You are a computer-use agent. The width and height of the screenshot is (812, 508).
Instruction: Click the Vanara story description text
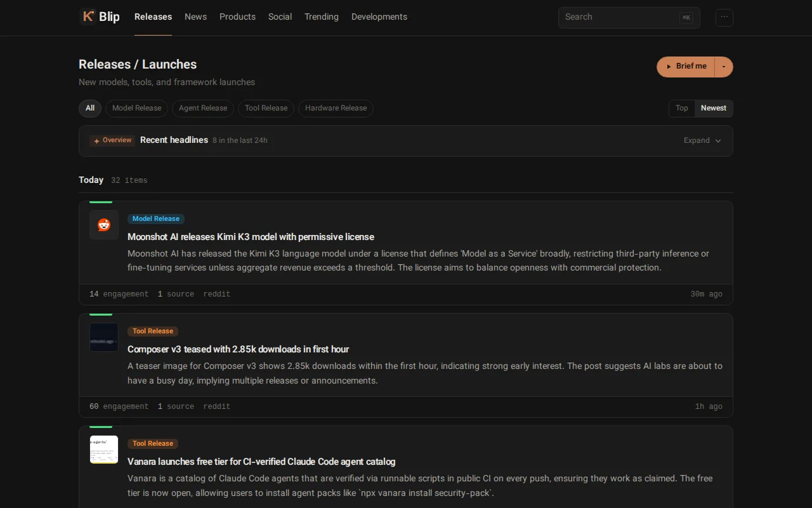(x=420, y=486)
